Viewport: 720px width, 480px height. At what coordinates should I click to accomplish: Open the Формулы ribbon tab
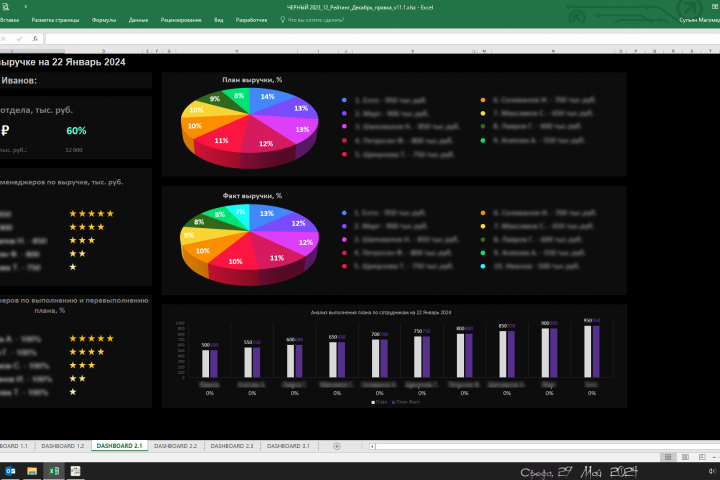[104, 20]
